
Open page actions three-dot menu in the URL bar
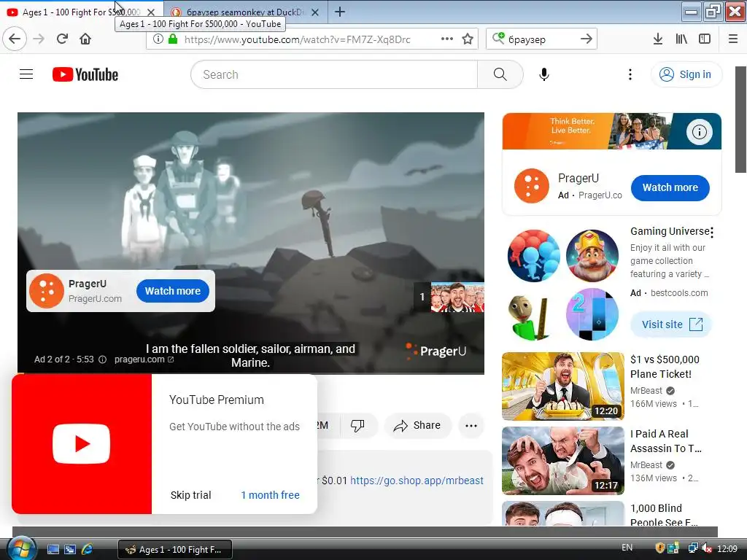pos(447,39)
